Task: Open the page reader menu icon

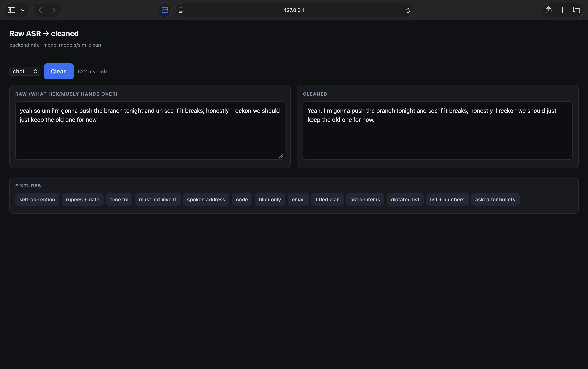Action: 181,10
